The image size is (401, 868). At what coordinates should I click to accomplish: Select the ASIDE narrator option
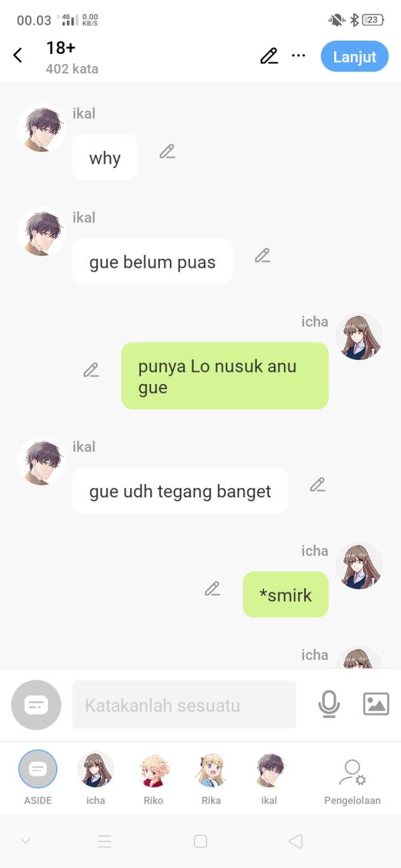tap(38, 777)
